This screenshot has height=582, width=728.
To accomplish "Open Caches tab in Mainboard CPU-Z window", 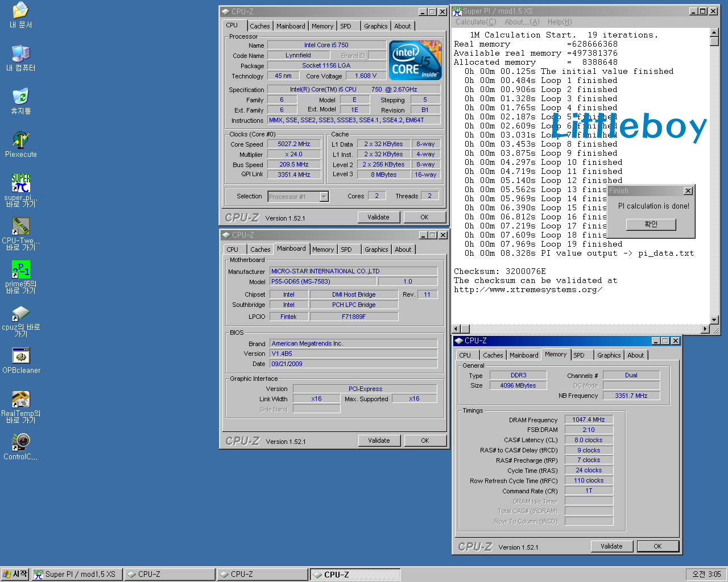I will coord(260,250).
